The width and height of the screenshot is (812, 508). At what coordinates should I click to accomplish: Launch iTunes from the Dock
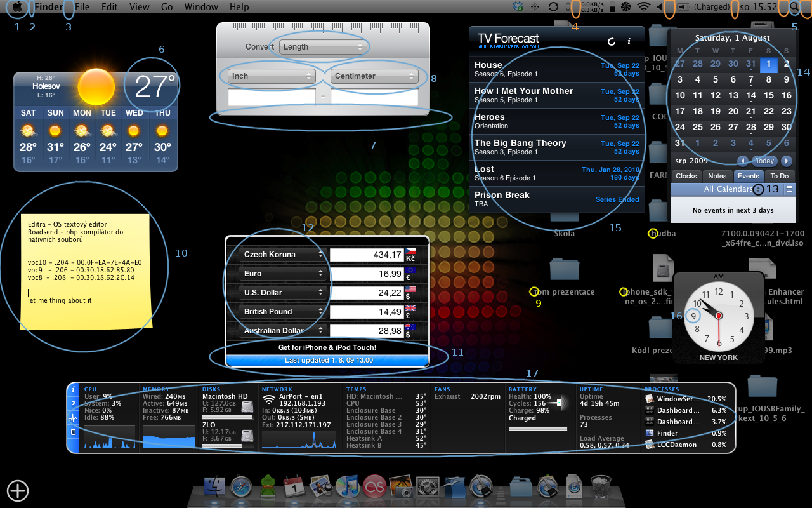(348, 486)
